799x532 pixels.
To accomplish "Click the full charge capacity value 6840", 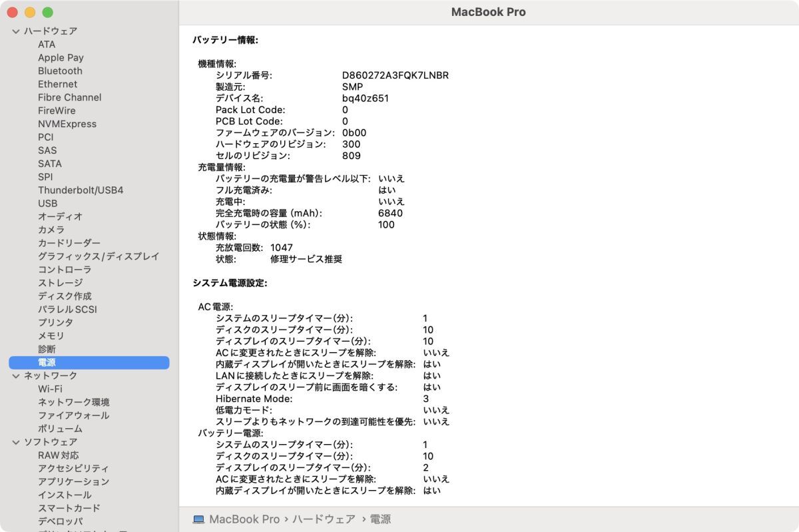I will tap(390, 214).
